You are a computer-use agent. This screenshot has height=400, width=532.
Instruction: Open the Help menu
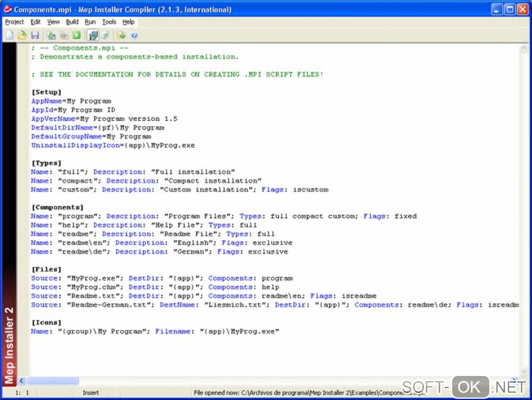pos(129,22)
